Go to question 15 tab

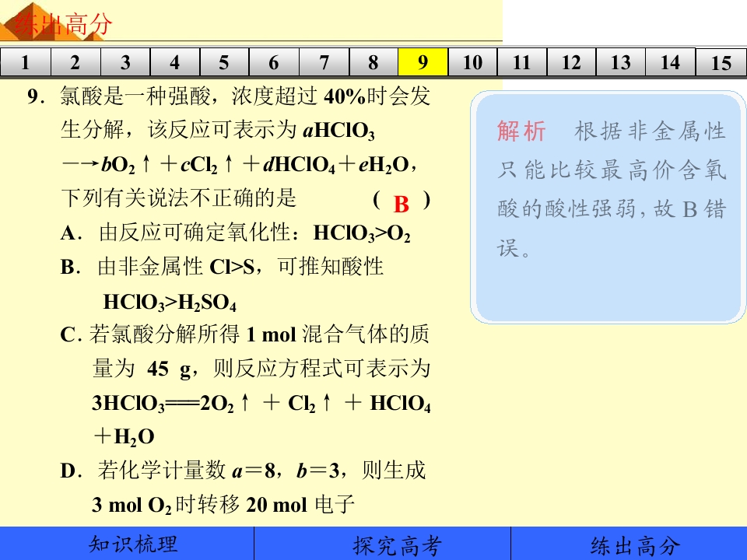(721, 62)
